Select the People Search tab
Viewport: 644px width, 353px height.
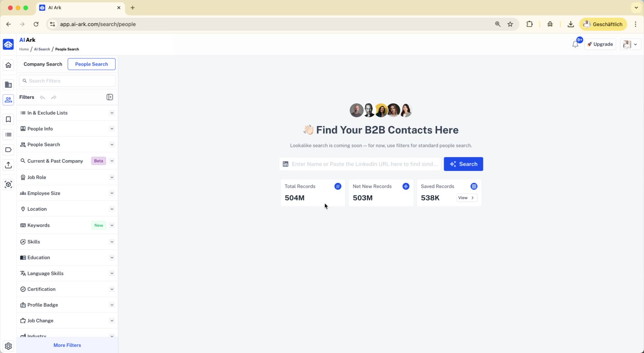click(x=91, y=64)
